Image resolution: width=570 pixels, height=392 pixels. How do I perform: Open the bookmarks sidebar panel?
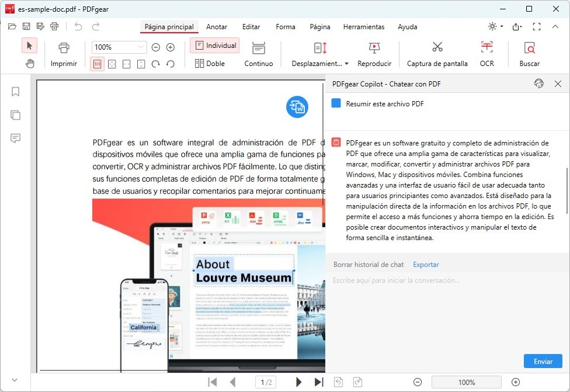click(x=15, y=92)
